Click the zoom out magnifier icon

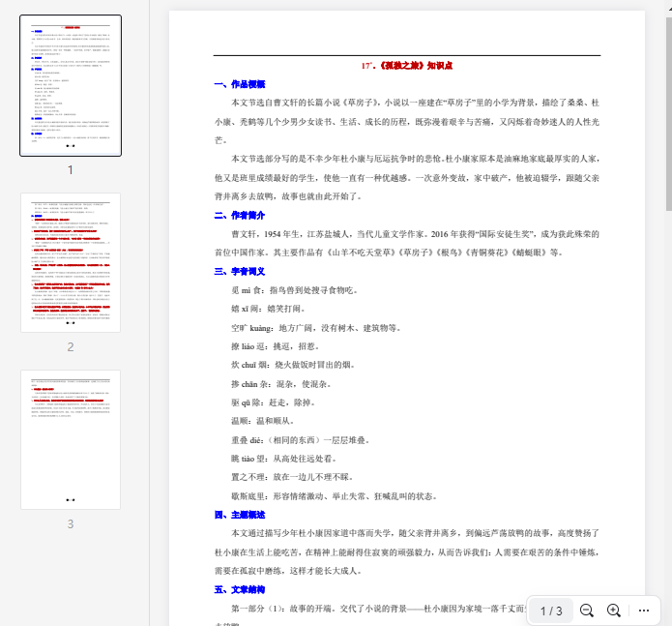pos(587,611)
